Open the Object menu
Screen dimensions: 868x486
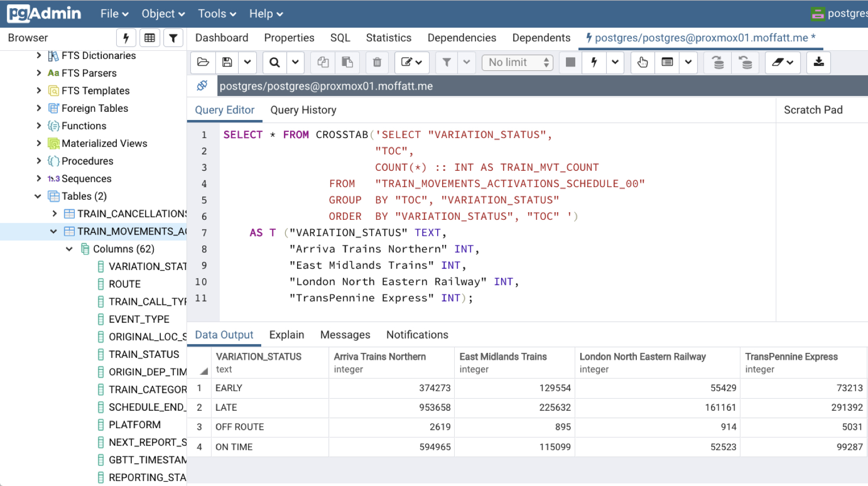(164, 14)
